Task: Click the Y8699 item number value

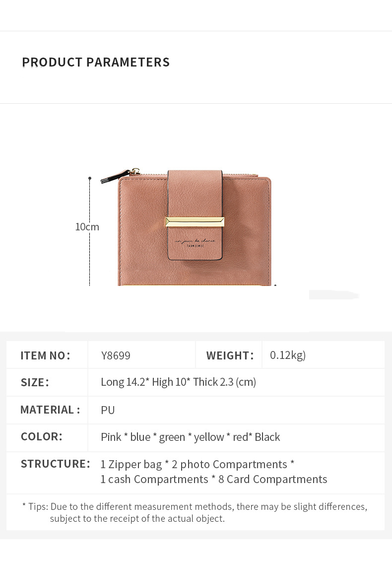Action: coord(116,355)
